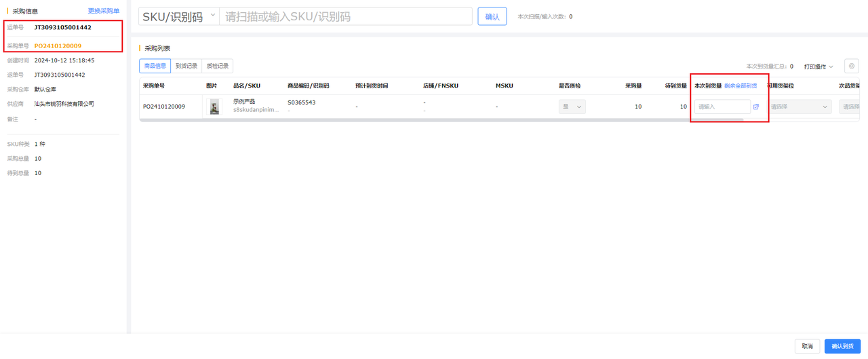Viewport: 868px width, 359px height.
Task: Click the 取消 button
Action: (807, 346)
